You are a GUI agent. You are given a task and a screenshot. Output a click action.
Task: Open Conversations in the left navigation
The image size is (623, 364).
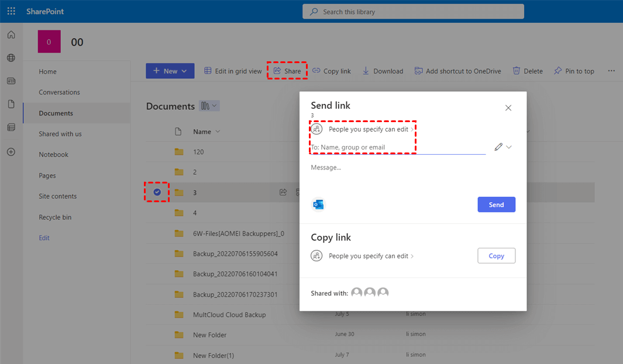tap(59, 92)
